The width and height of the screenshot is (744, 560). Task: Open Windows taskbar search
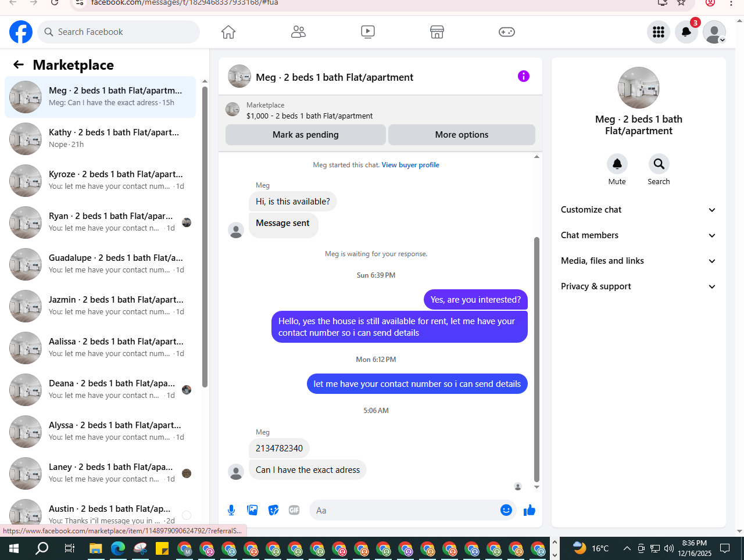coord(42,548)
